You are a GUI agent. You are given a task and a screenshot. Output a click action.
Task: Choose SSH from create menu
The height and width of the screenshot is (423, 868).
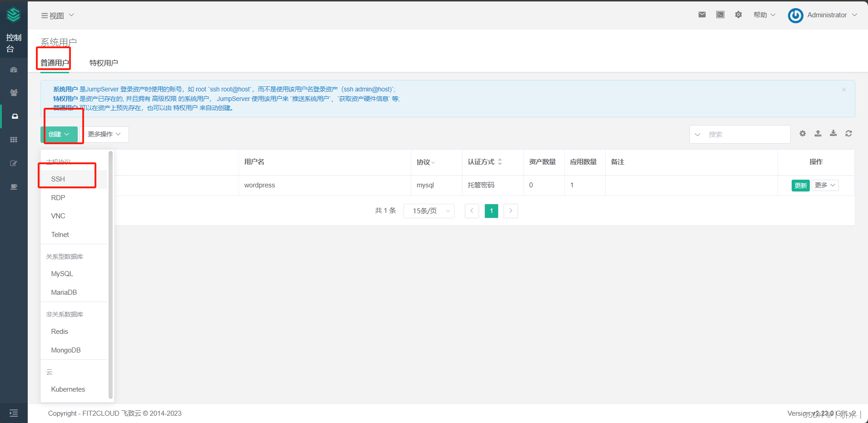(74, 179)
